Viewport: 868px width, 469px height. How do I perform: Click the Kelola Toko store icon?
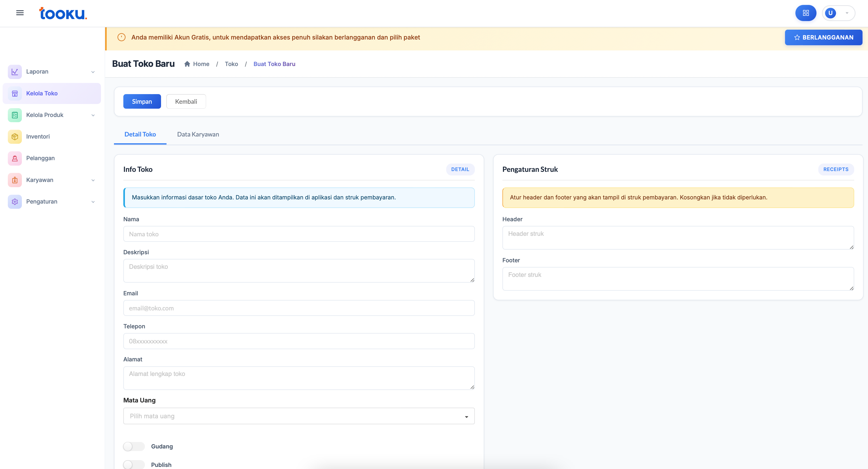coord(15,94)
